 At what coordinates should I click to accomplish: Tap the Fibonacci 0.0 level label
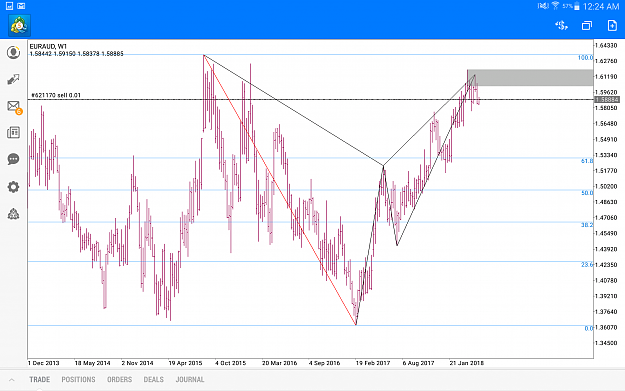pyautogui.click(x=589, y=328)
